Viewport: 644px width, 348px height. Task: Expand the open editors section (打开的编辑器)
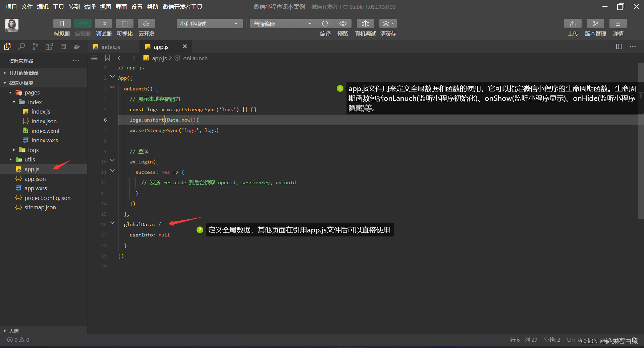[44, 73]
